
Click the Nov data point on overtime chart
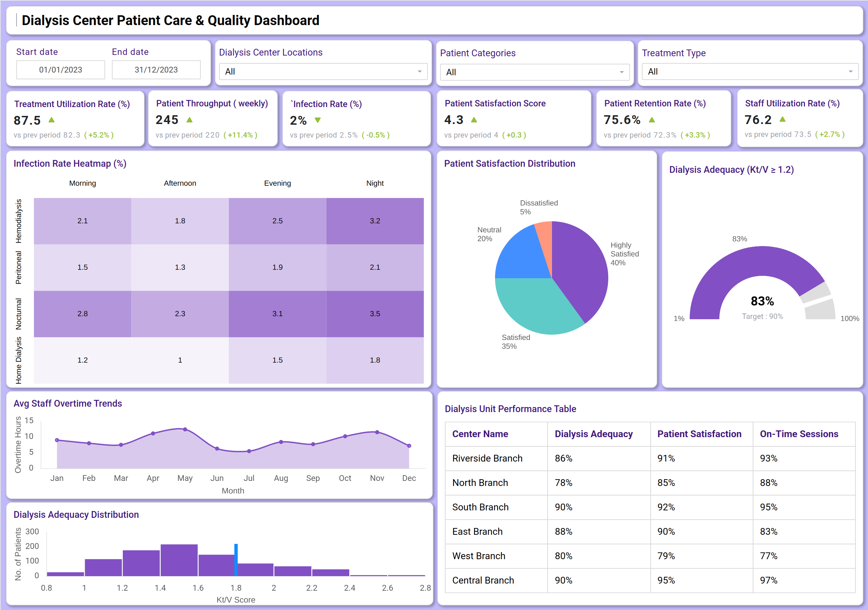377,432
